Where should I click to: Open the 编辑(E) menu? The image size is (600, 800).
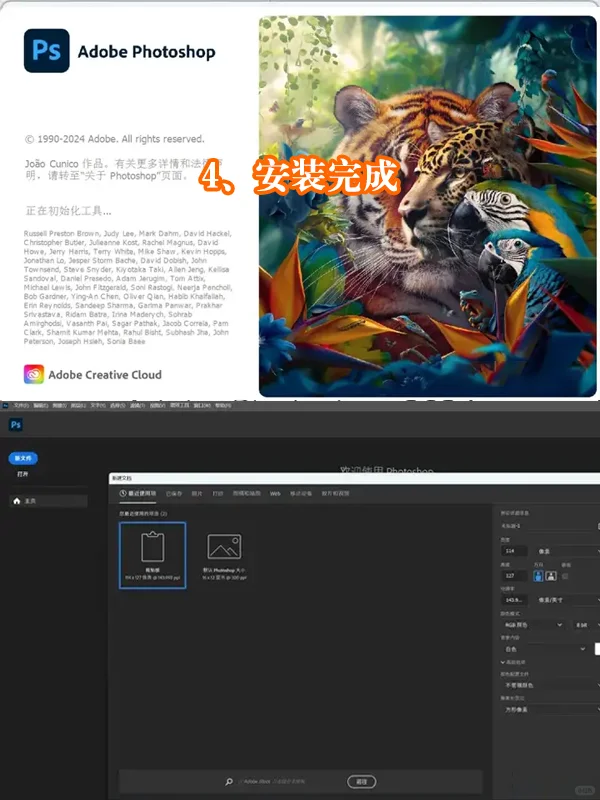click(x=41, y=406)
